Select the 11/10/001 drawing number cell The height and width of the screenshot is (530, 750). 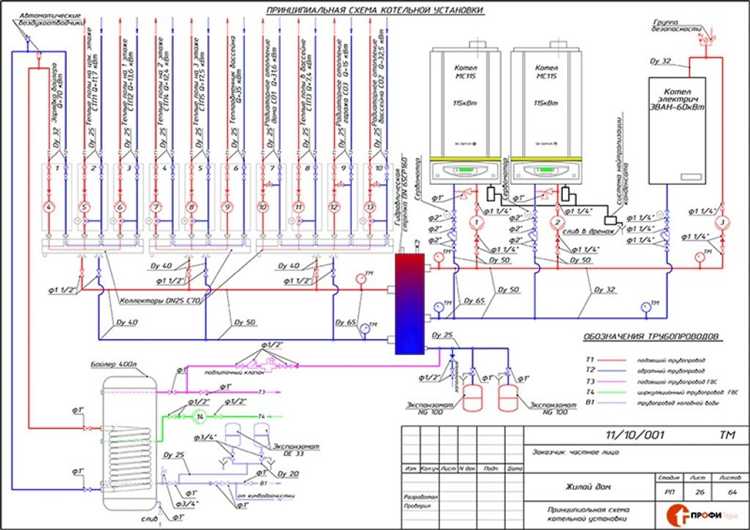pos(619,437)
